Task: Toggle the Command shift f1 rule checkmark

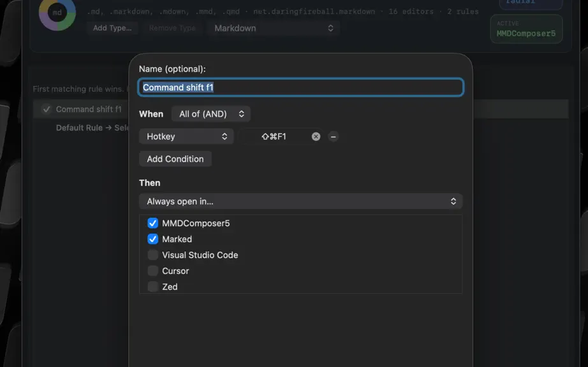Action: click(47, 110)
